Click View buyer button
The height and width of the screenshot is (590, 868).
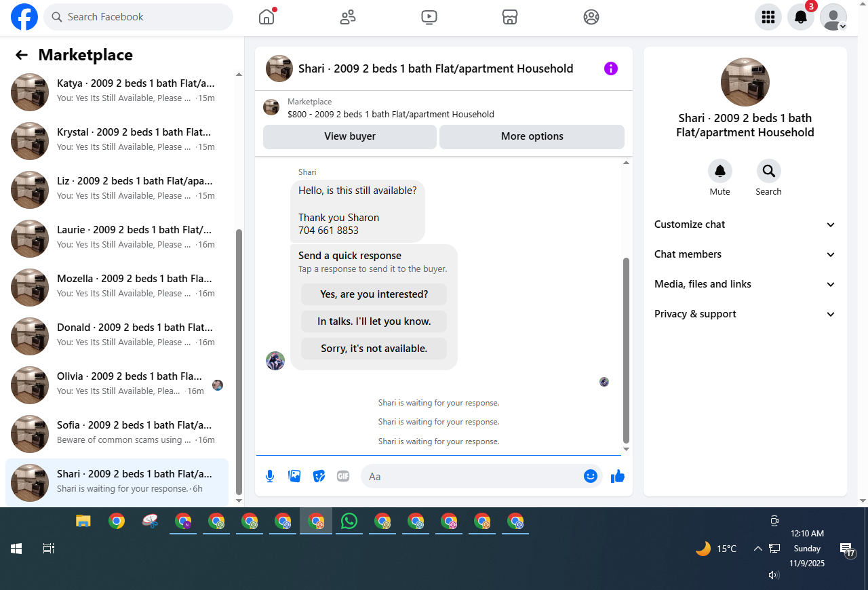(350, 136)
